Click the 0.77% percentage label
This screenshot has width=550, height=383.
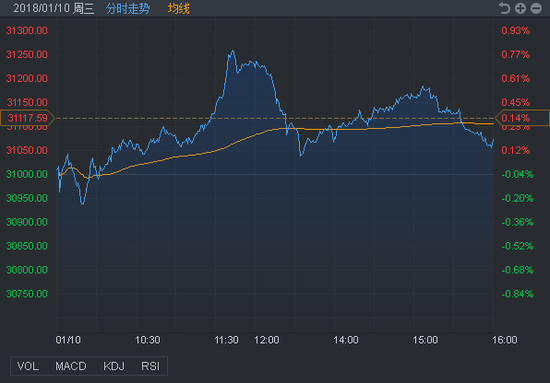coord(515,54)
